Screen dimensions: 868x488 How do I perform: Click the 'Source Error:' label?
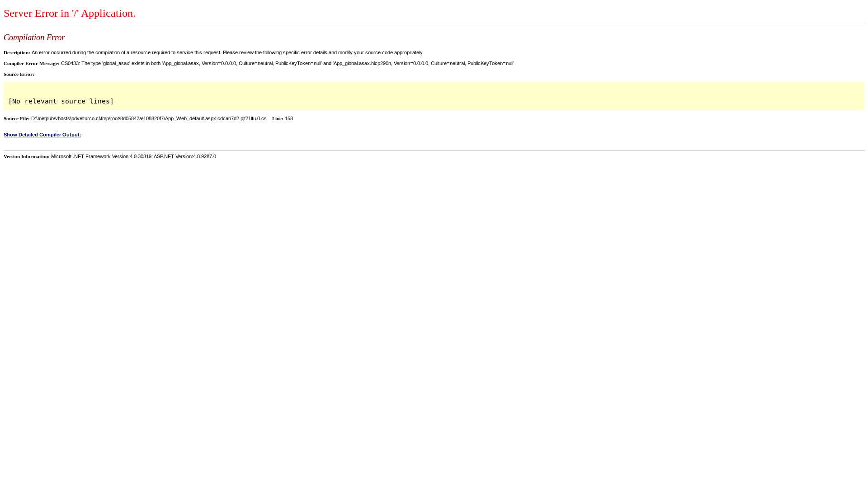click(19, 74)
